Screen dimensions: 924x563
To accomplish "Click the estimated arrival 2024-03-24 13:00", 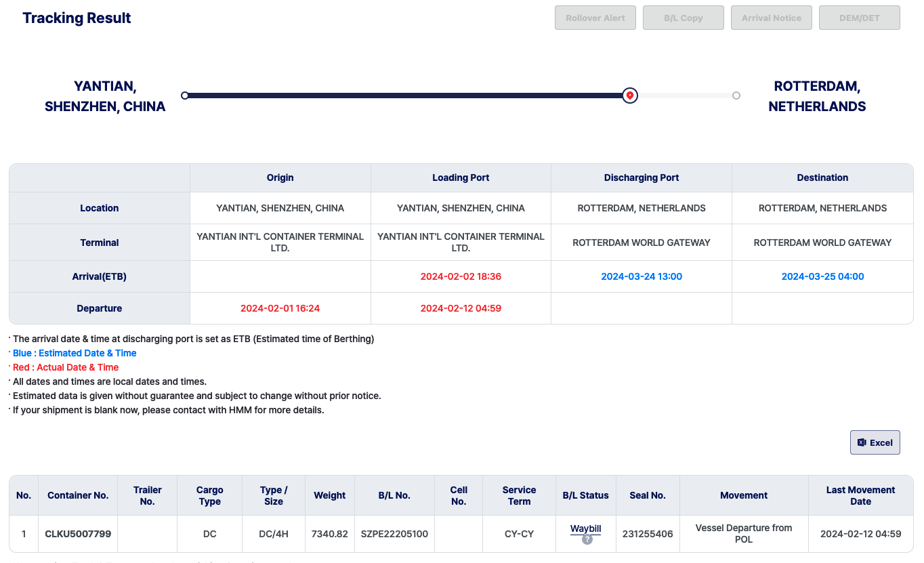I will point(641,276).
